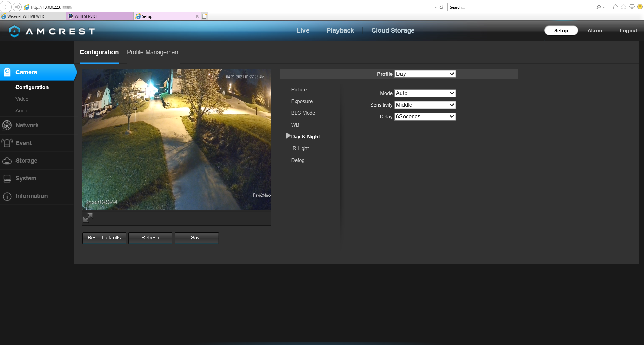The height and width of the screenshot is (345, 644).
Task: Switch to Wisenet WEBVIEWER browser tab
Action: [33, 16]
